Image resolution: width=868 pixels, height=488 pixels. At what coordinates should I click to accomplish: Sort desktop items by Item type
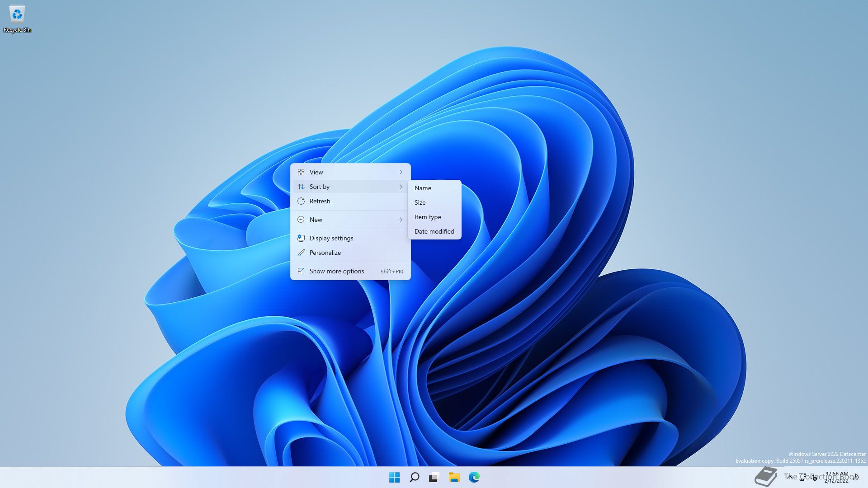click(x=434, y=217)
